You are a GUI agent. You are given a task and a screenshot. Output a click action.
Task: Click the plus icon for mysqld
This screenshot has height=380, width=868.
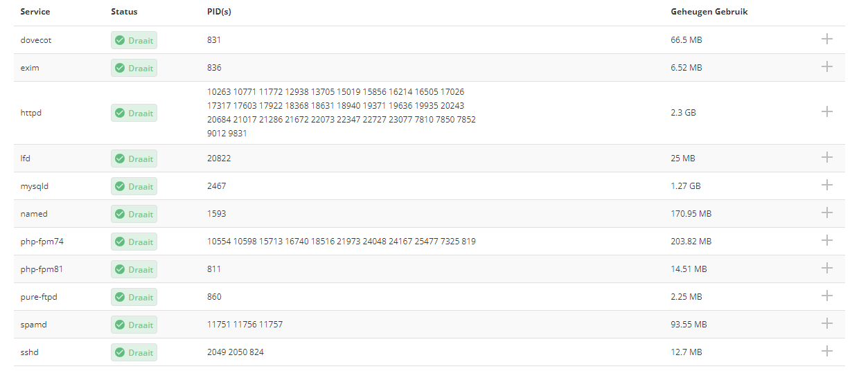(x=826, y=185)
